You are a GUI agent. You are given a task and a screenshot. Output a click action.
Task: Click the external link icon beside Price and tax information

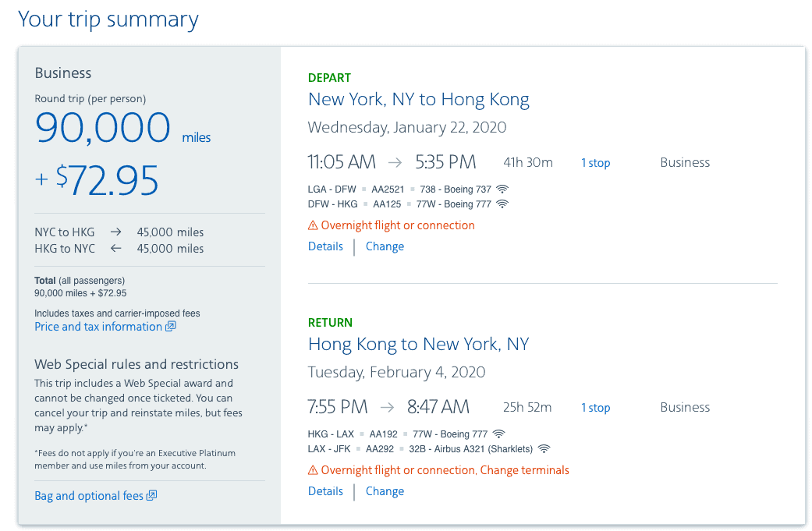point(170,326)
